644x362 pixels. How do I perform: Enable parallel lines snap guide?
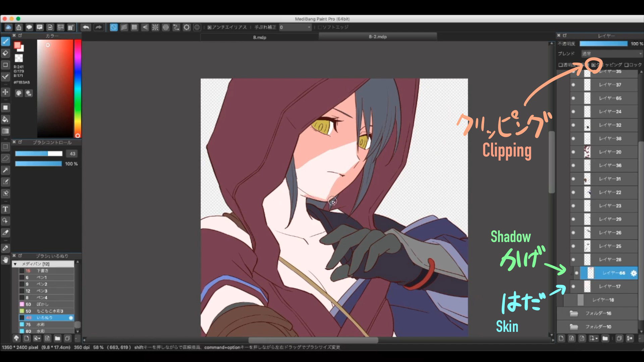click(x=124, y=27)
